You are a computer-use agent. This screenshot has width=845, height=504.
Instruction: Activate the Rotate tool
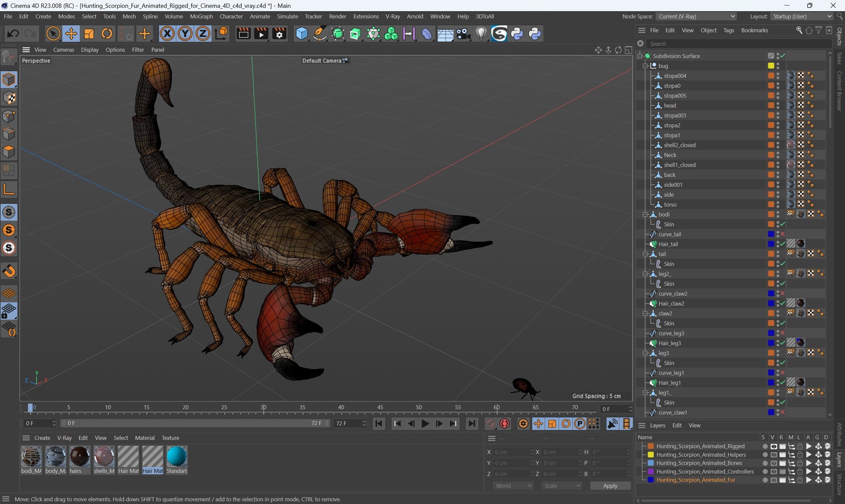point(107,34)
